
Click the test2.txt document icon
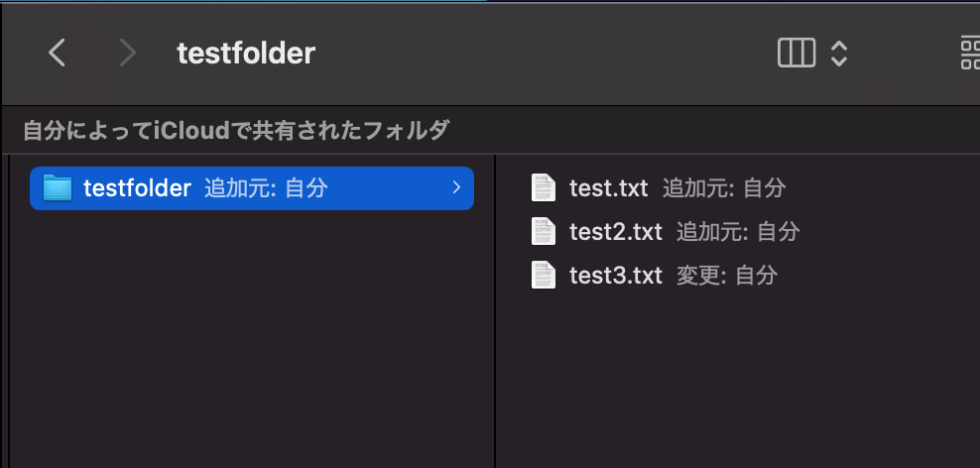click(544, 231)
